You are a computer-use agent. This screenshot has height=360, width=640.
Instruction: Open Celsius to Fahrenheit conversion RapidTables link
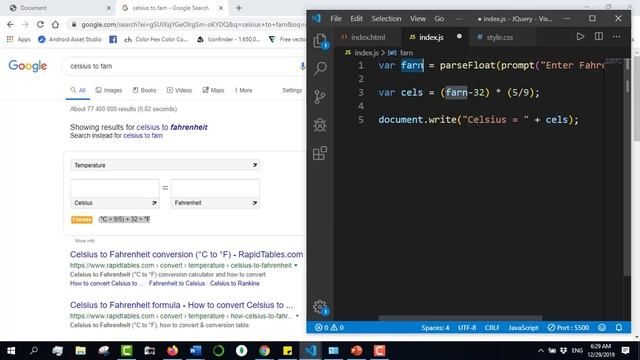[187, 254]
